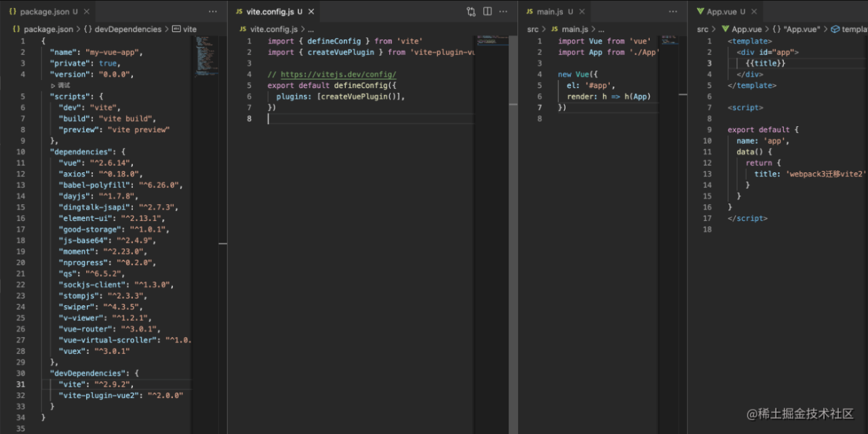Open More Actions in package.json editor group

[213, 12]
